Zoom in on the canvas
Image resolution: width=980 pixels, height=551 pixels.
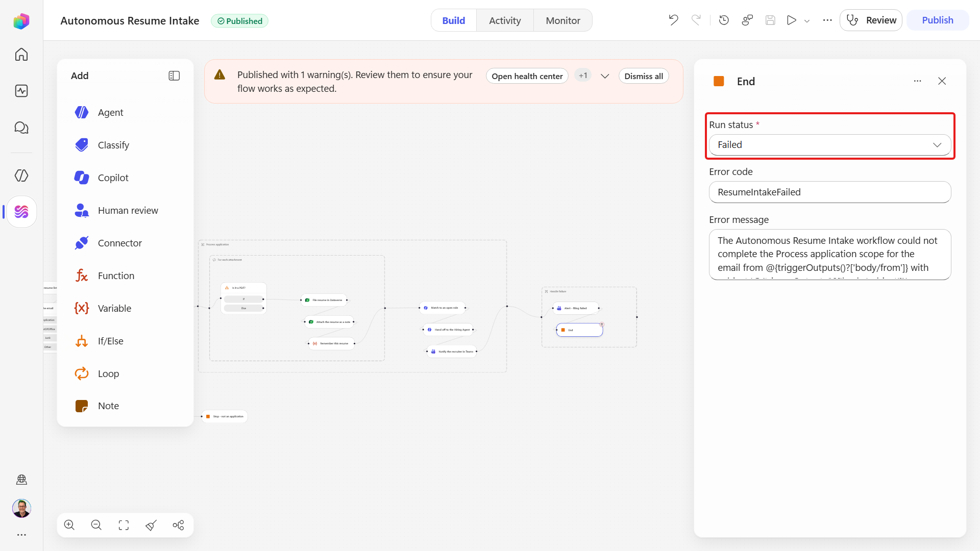tap(69, 525)
